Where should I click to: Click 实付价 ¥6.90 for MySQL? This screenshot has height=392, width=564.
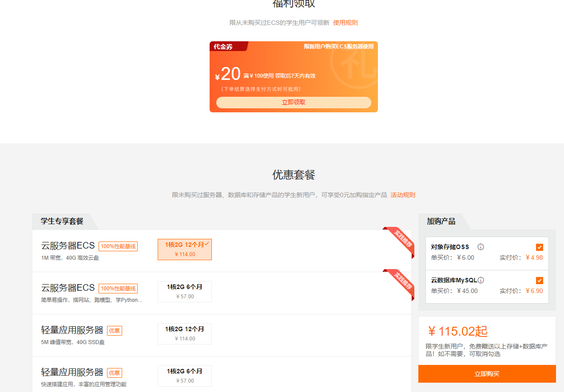[521, 291]
